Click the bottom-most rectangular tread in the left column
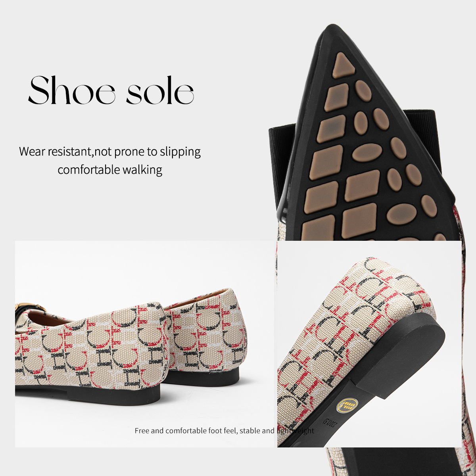The height and width of the screenshot is (476, 476). click(x=318, y=228)
